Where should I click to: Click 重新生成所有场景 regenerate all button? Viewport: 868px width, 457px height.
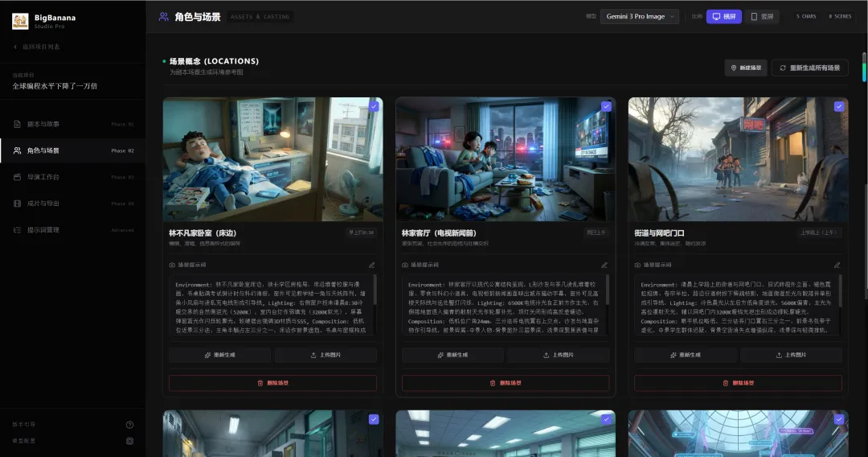810,68
